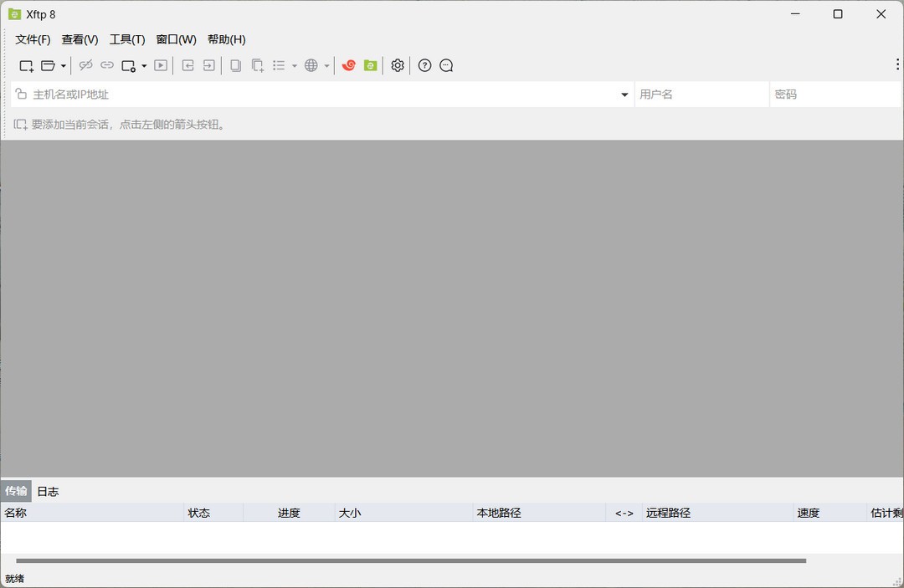Open new session properties icon

point(128,65)
